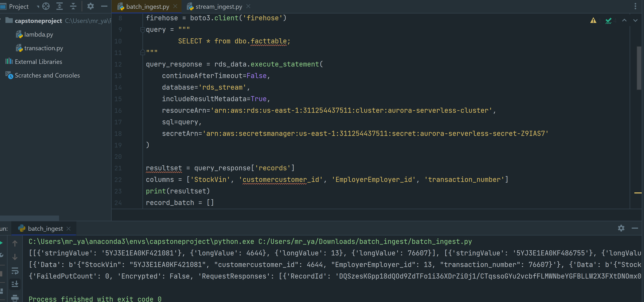Open the run console settings gear
The width and height of the screenshot is (644, 302).
(x=621, y=228)
